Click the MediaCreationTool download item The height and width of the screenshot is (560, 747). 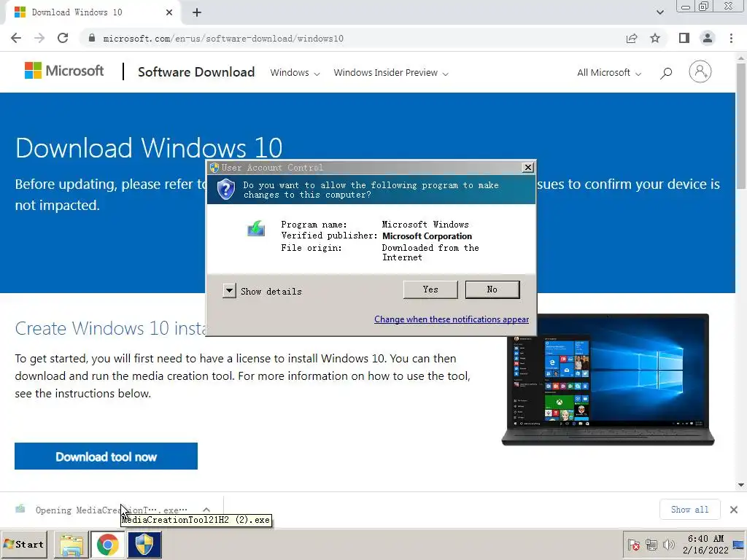click(x=111, y=510)
